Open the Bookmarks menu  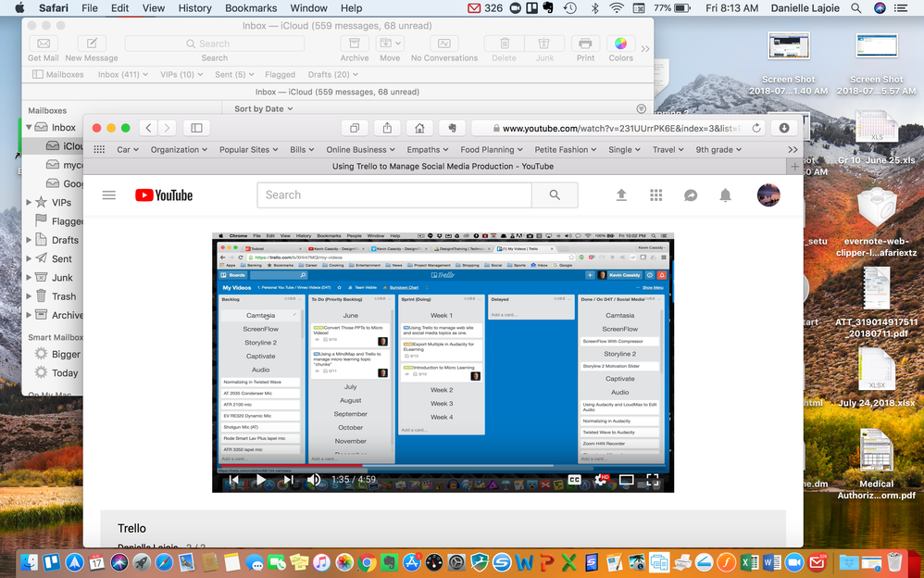pyautogui.click(x=251, y=8)
